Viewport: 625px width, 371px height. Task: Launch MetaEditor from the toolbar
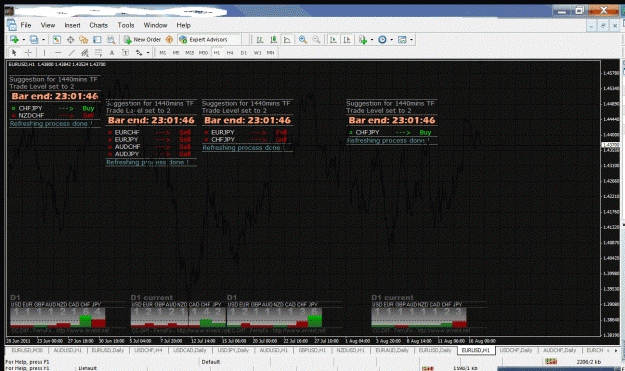tap(169, 39)
